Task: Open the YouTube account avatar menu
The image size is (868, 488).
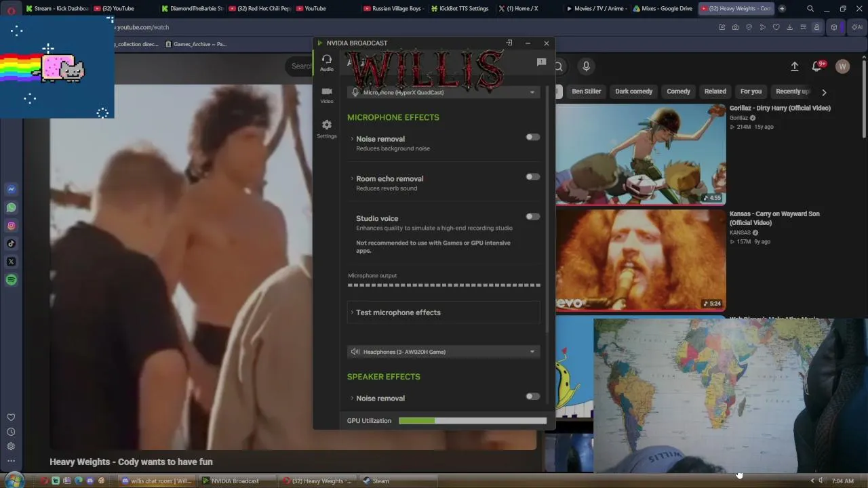Action: pyautogui.click(x=842, y=66)
